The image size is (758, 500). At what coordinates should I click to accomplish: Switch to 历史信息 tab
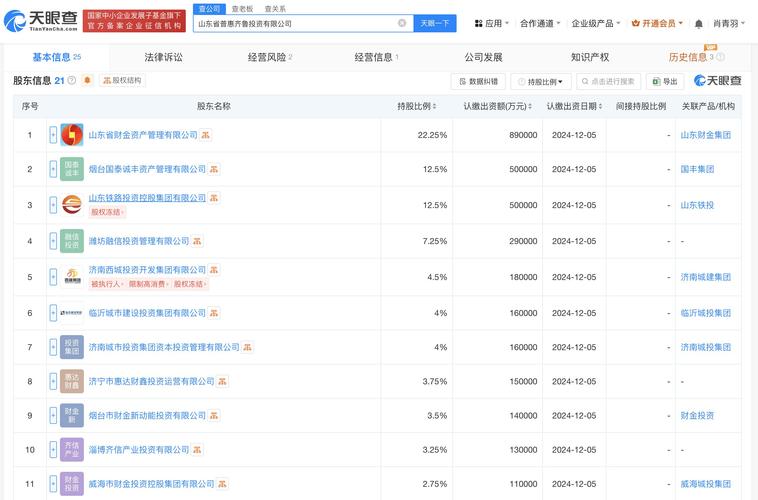point(696,57)
